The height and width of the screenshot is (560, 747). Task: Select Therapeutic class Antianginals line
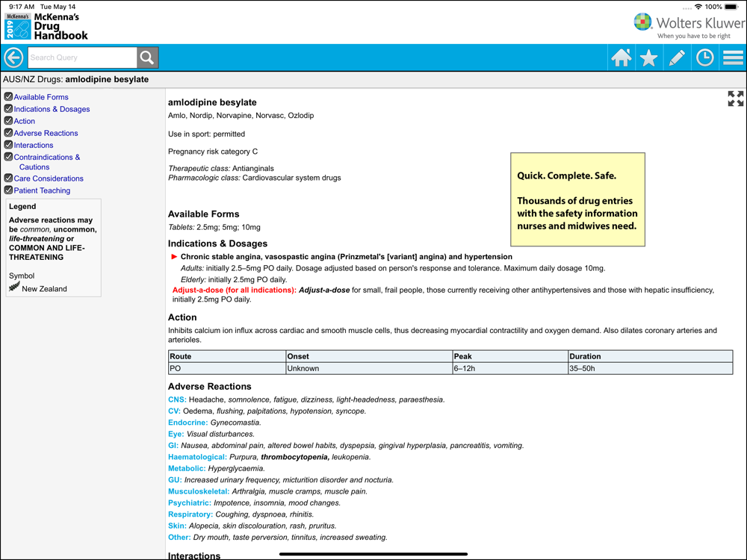point(221,169)
